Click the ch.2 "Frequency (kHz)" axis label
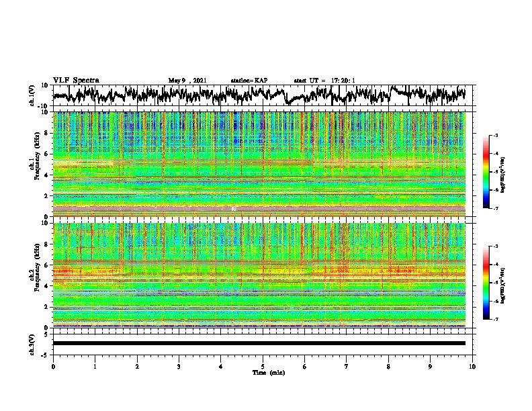532x411 pixels. click(x=37, y=267)
